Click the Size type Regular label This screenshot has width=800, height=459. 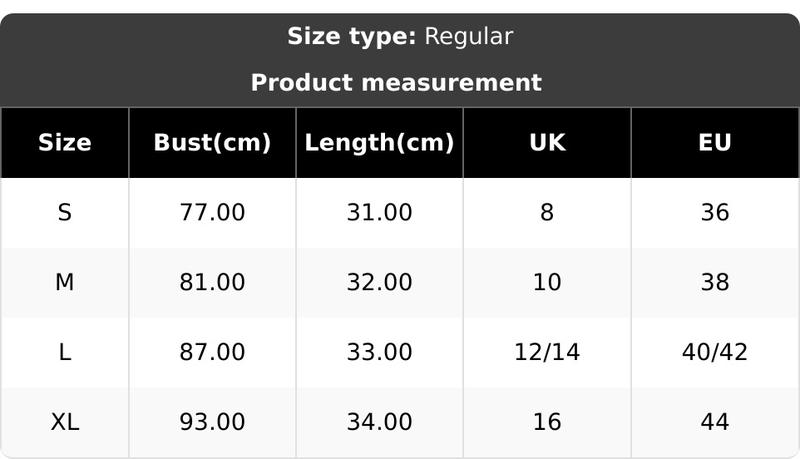pos(400,37)
